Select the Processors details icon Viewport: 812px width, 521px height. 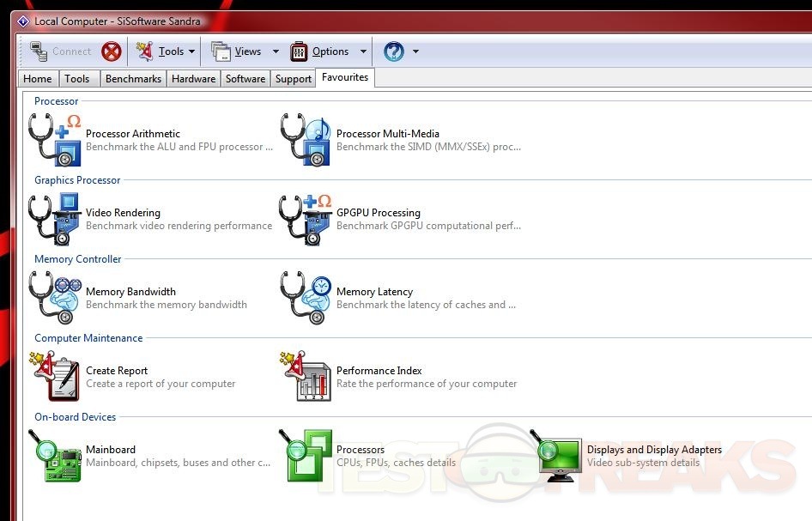(306, 456)
